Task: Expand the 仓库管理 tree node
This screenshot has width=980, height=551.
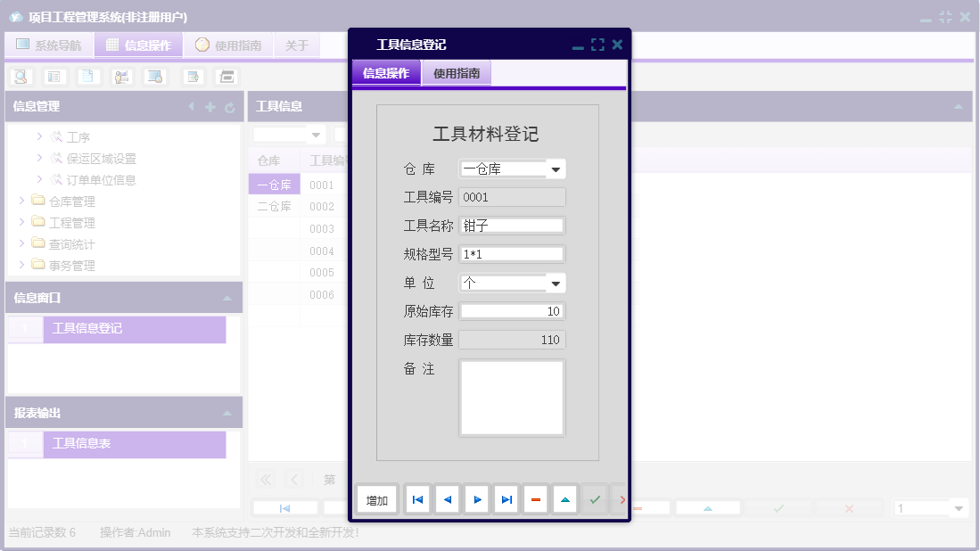Action: point(23,201)
